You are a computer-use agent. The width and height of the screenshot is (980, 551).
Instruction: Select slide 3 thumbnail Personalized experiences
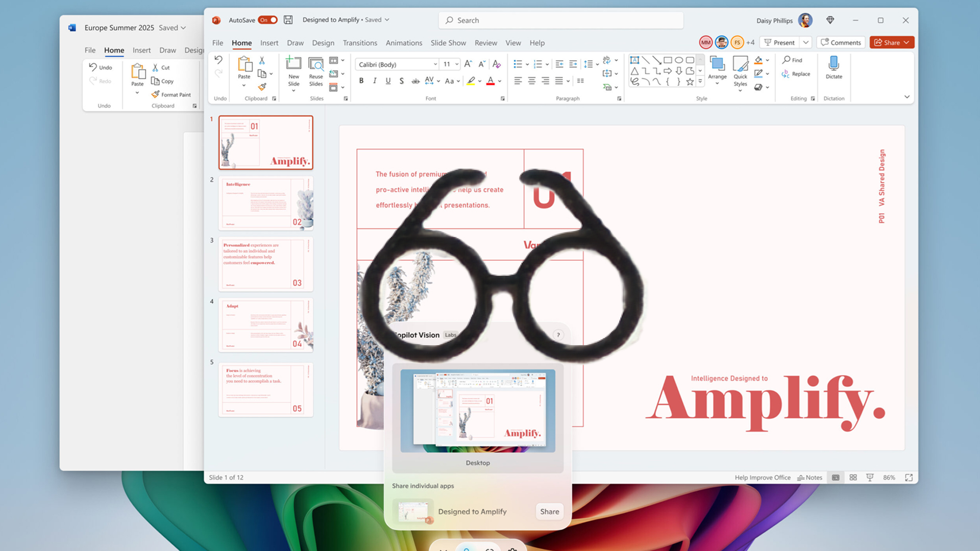266,264
